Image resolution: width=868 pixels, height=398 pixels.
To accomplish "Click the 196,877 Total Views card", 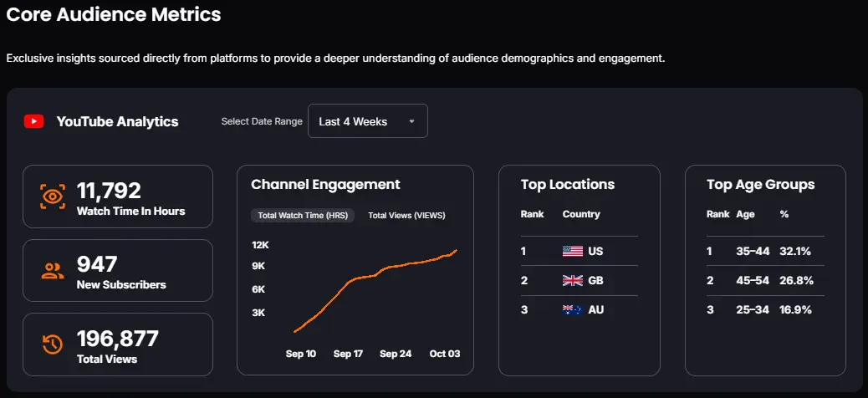I will click(x=117, y=344).
